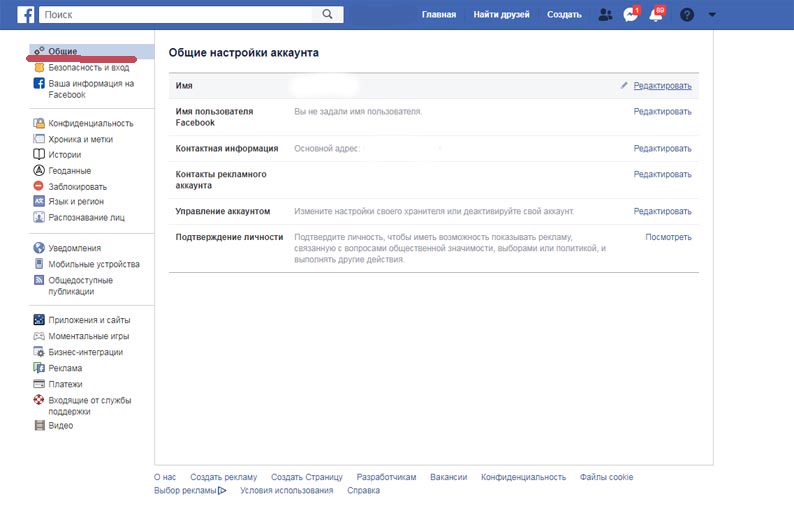Click Посмотреть for Подтверждение личности

[x=668, y=237]
